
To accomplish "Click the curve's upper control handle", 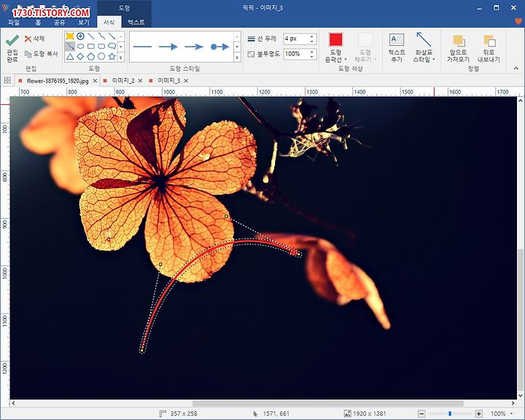I will (226, 217).
